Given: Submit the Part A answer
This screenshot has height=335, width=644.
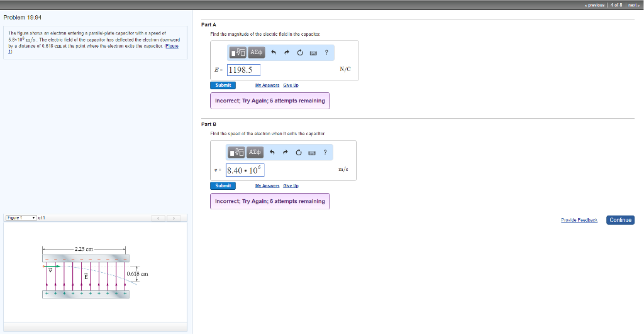Looking at the screenshot, I should [x=223, y=85].
